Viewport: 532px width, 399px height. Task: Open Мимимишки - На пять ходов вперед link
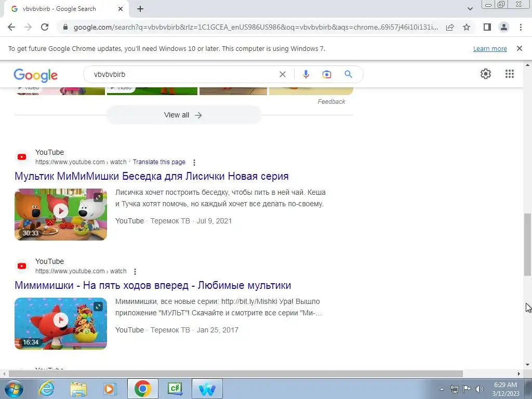(153, 285)
